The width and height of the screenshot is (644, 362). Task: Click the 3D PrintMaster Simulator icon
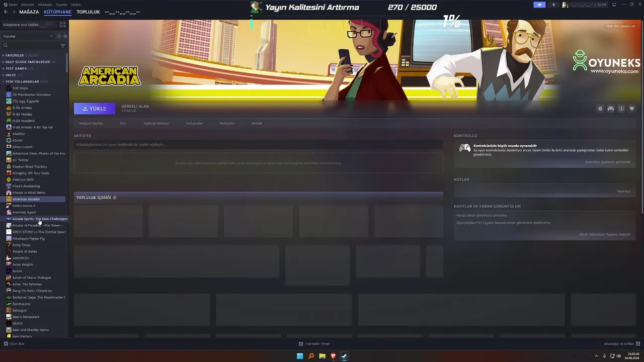click(x=9, y=95)
